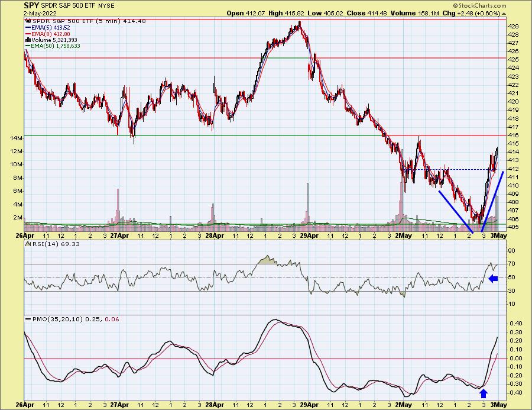Viewport: 532px width, 410px height.
Task: Click the 429 price axis label
Action: tap(513, 26)
